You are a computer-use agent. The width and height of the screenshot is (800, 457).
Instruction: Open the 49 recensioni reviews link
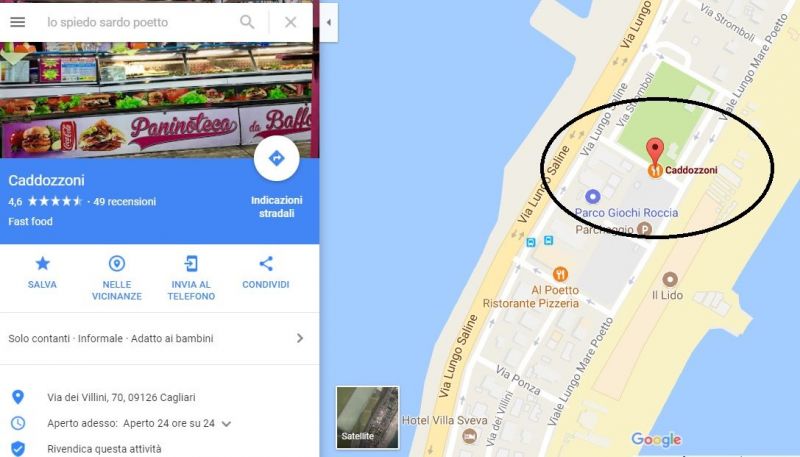pyautogui.click(x=124, y=201)
